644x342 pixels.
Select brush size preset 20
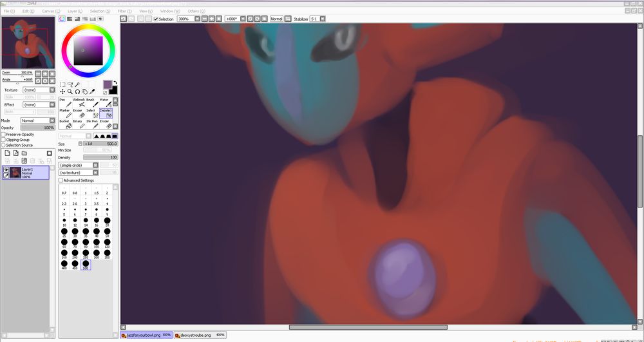point(107,222)
